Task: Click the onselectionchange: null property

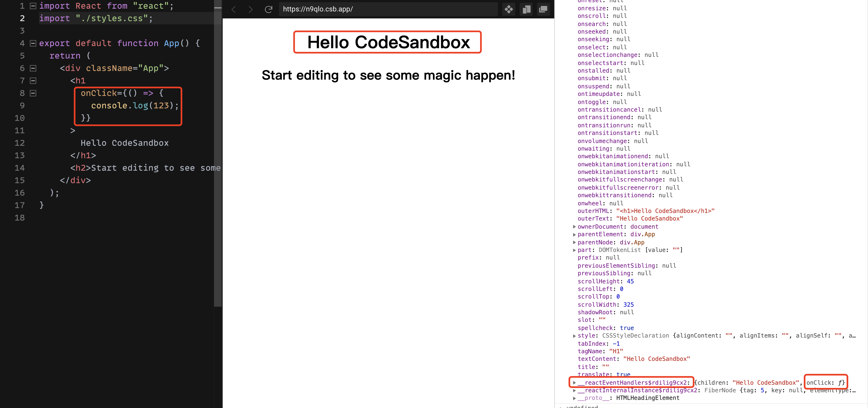Action: [x=618, y=55]
